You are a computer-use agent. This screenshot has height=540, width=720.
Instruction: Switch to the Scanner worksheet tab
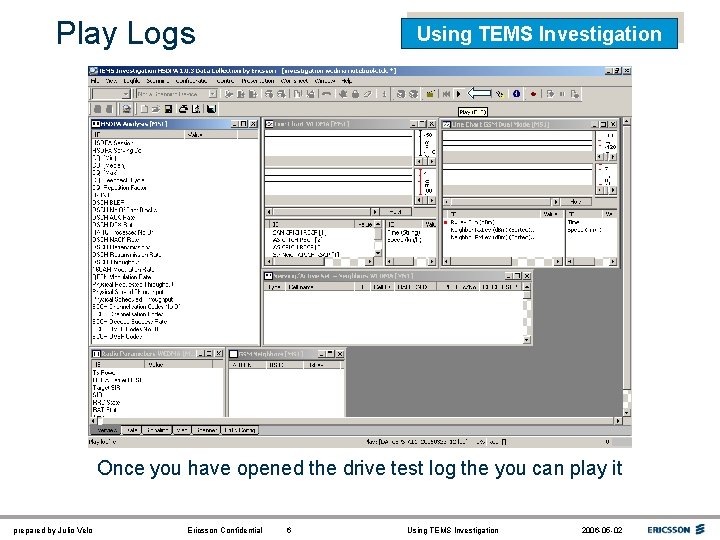click(206, 430)
